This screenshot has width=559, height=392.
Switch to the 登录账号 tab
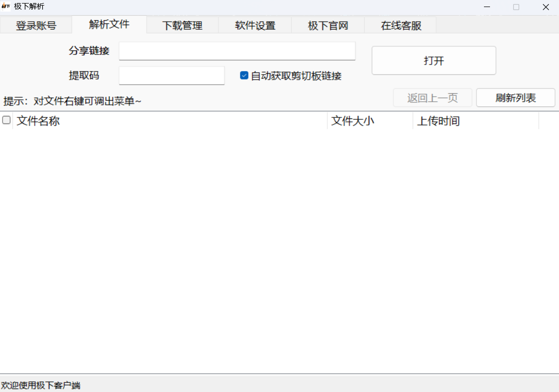(x=35, y=25)
